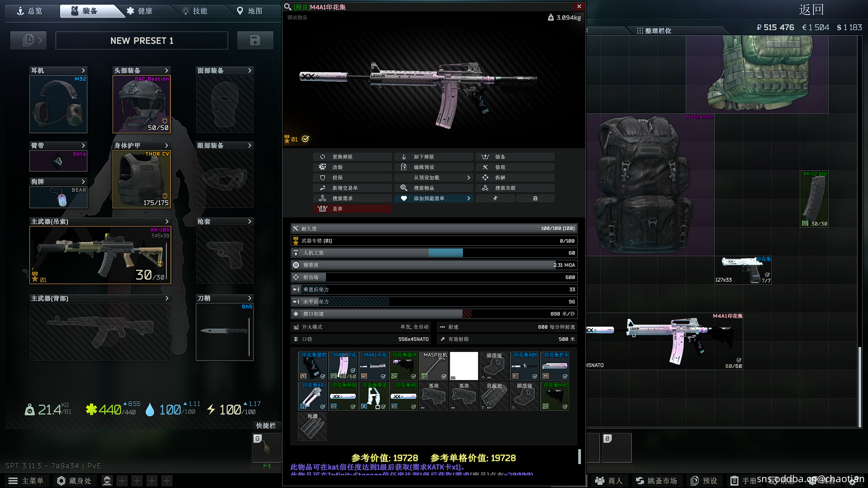Click the 印花集M4S stock mod slot
The width and height of the screenshot is (868, 488).
pyautogui.click(x=555, y=396)
